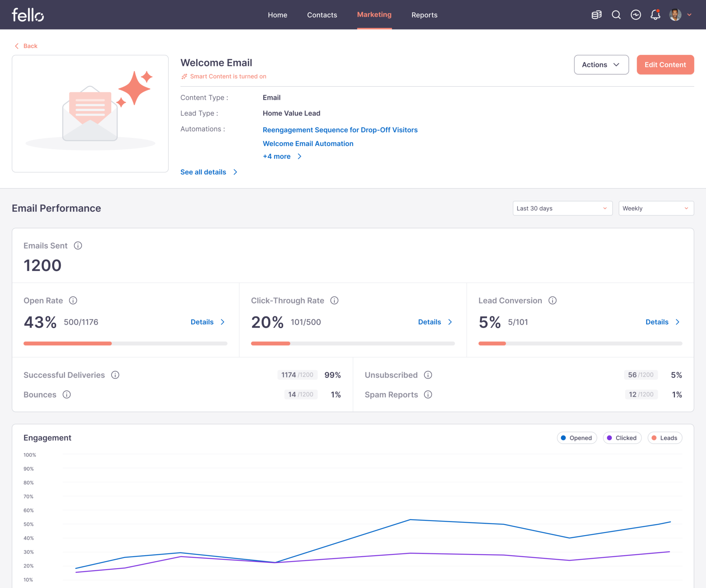Toggle the Opened series in the Engagement legend

(576, 438)
